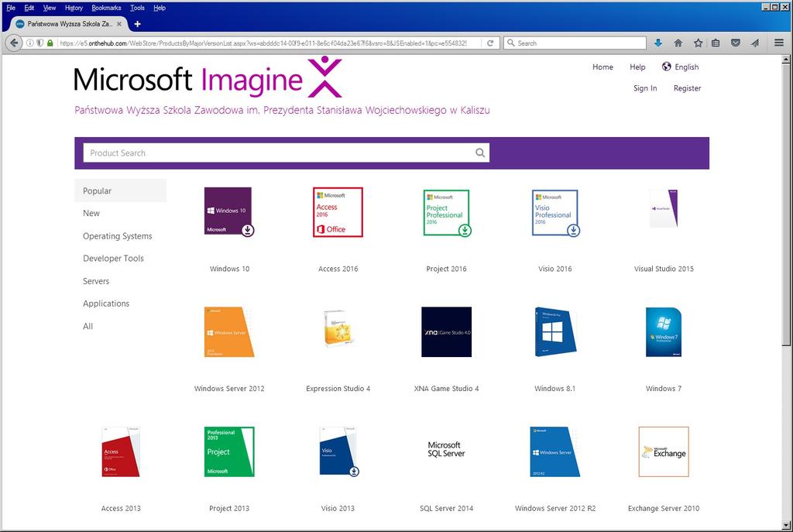The width and height of the screenshot is (793, 532).
Task: Click the Help link in the page header
Action: [x=637, y=67]
